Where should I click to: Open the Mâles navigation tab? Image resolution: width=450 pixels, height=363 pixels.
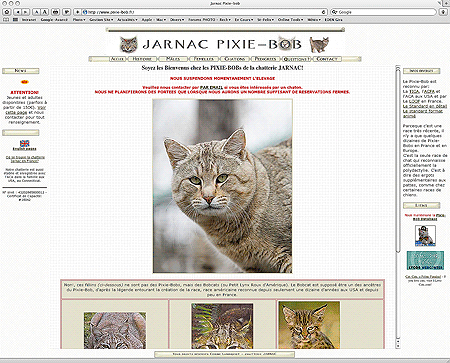pos(173,59)
